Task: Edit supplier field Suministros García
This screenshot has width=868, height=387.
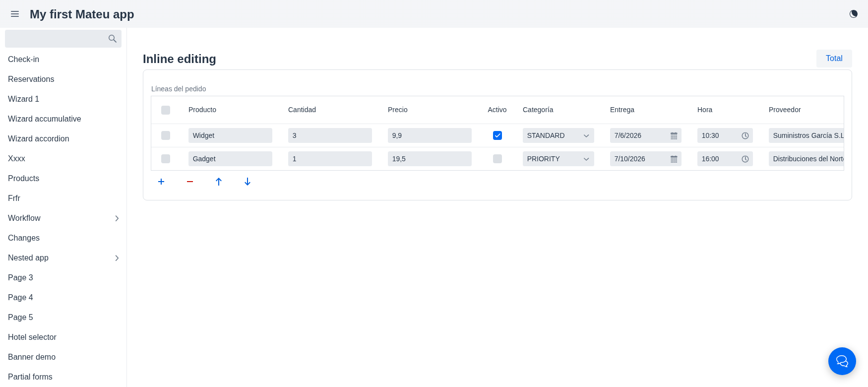Action: click(x=806, y=135)
